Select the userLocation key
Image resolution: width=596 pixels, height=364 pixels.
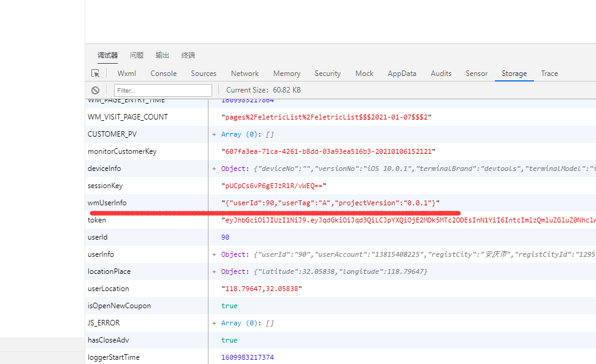[x=109, y=289]
